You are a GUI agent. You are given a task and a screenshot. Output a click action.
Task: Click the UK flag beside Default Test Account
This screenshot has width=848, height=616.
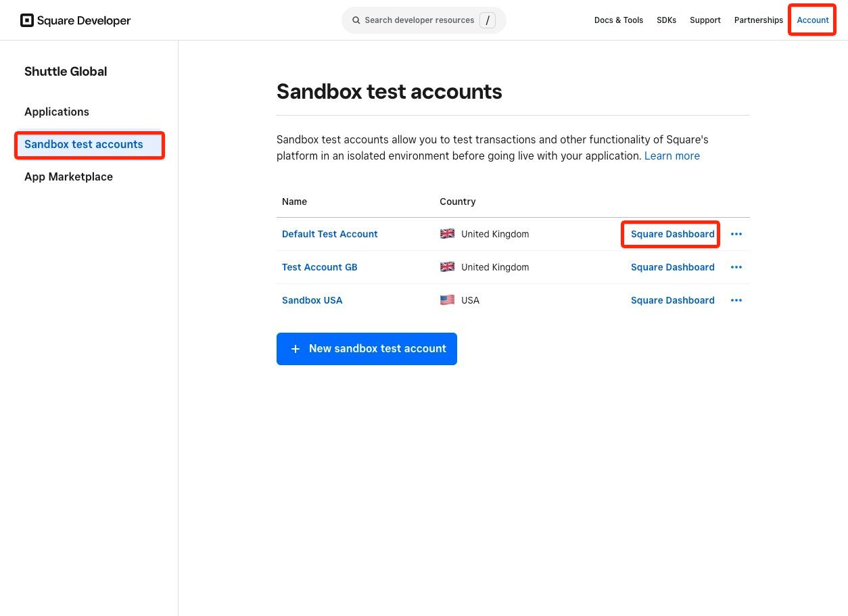click(447, 234)
